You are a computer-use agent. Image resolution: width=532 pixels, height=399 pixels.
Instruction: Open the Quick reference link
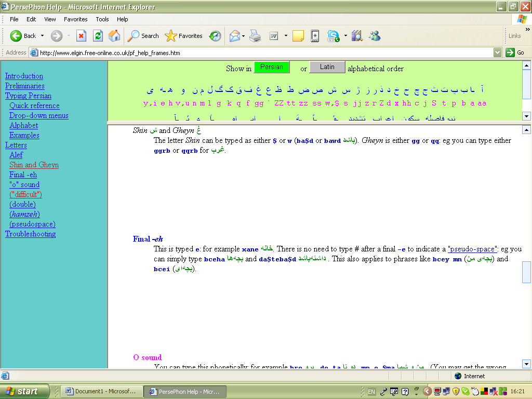pyautogui.click(x=34, y=105)
